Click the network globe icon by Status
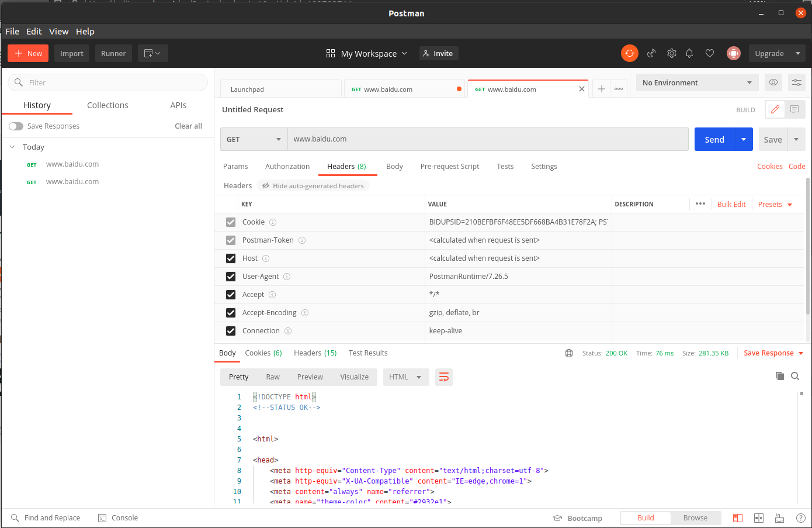812x528 pixels. 569,353
